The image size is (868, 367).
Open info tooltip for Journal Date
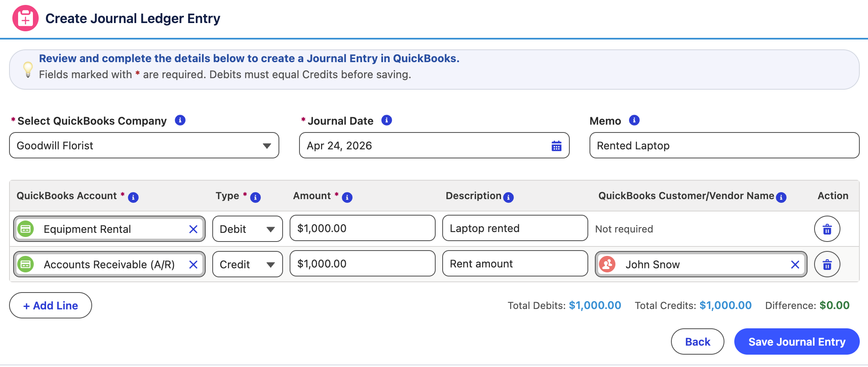(387, 120)
